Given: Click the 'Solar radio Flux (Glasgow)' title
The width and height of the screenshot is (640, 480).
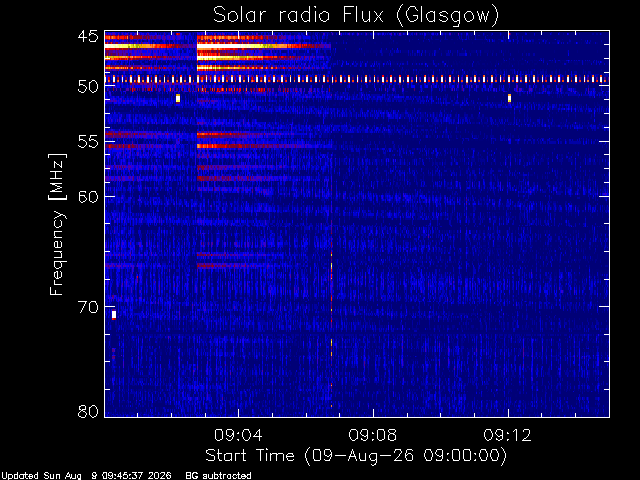Looking at the screenshot, I should point(356,16).
